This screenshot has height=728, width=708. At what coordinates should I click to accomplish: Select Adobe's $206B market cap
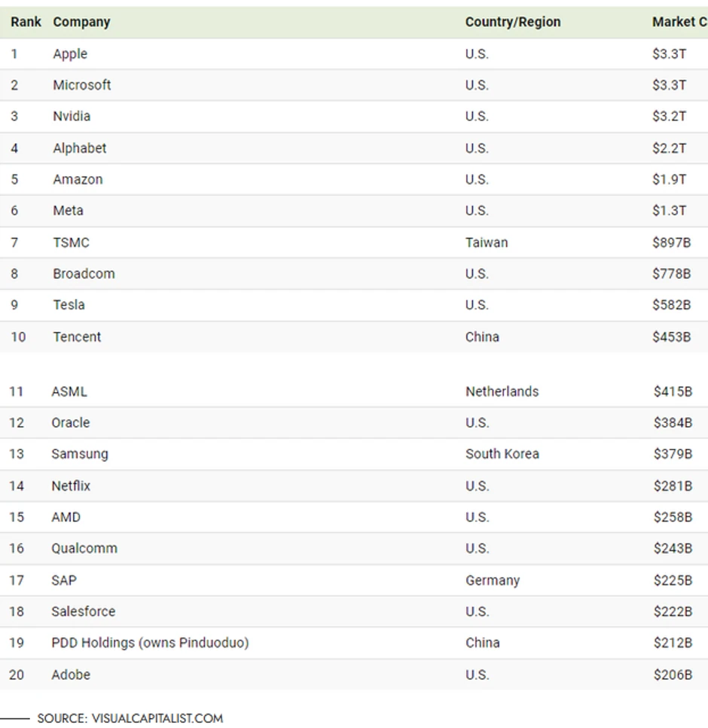coord(673,675)
